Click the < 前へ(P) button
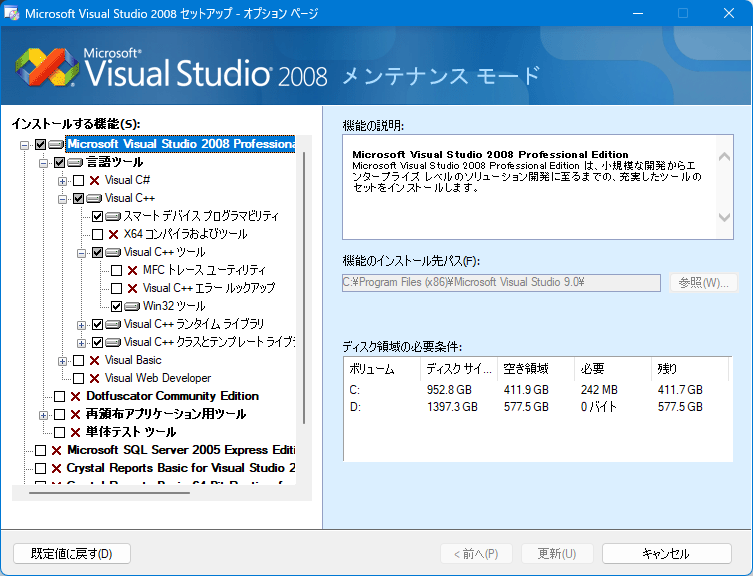 (x=476, y=554)
